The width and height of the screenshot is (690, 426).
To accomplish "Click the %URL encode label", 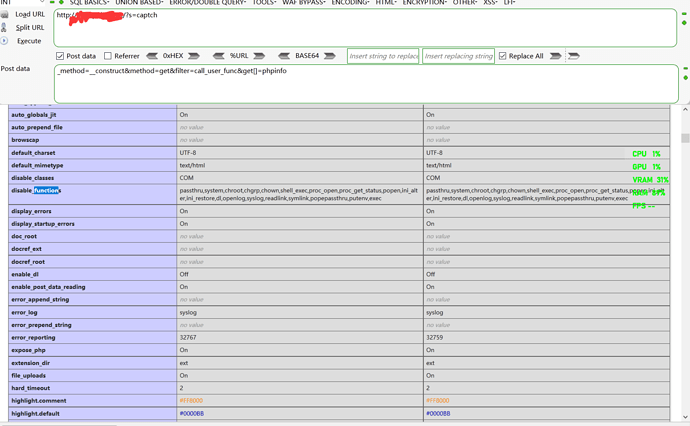I will (239, 56).
